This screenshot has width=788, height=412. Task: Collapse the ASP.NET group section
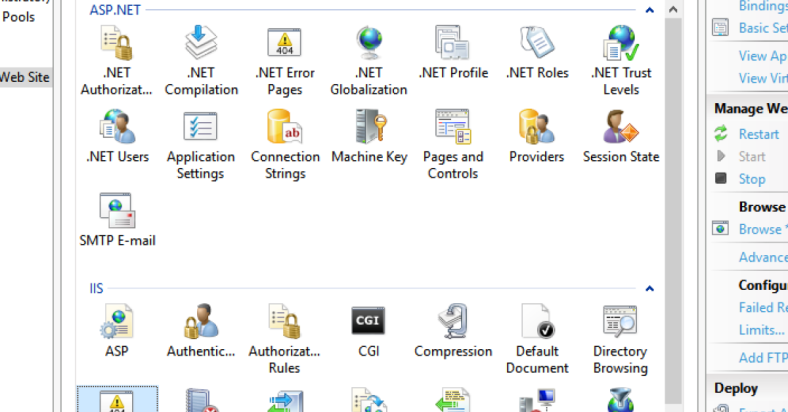pyautogui.click(x=649, y=10)
